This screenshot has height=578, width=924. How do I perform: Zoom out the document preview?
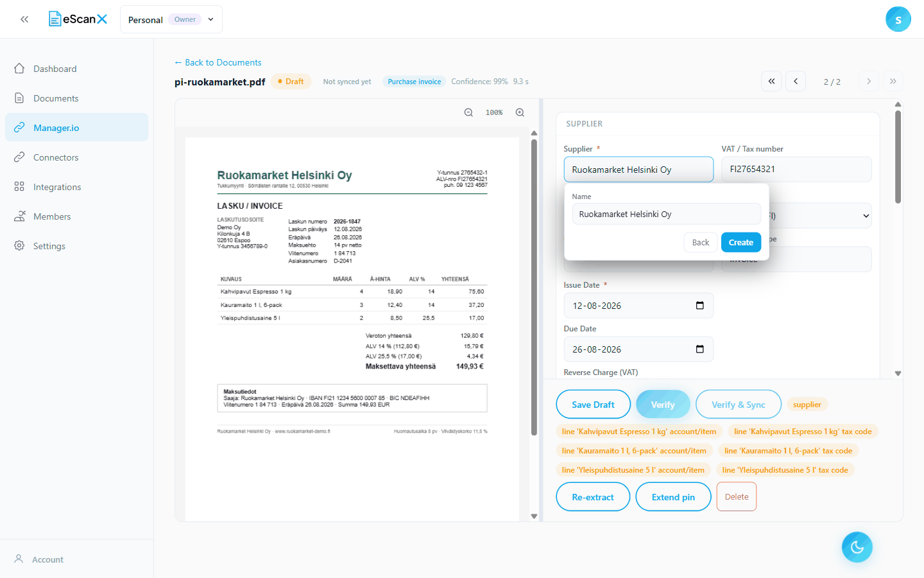[x=468, y=112]
